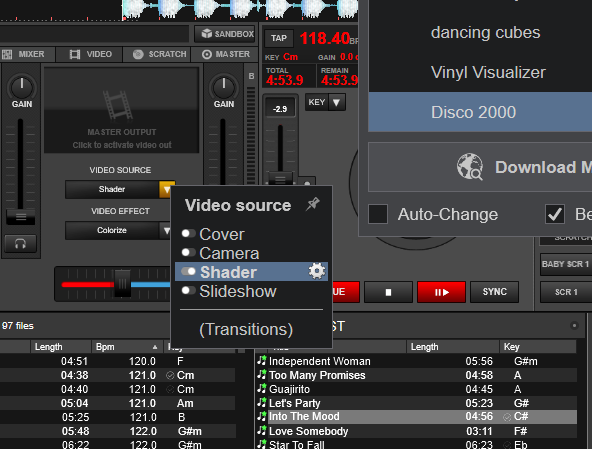Click the TAP tempo button
Screen dimensions: 592x449
[x=279, y=38]
